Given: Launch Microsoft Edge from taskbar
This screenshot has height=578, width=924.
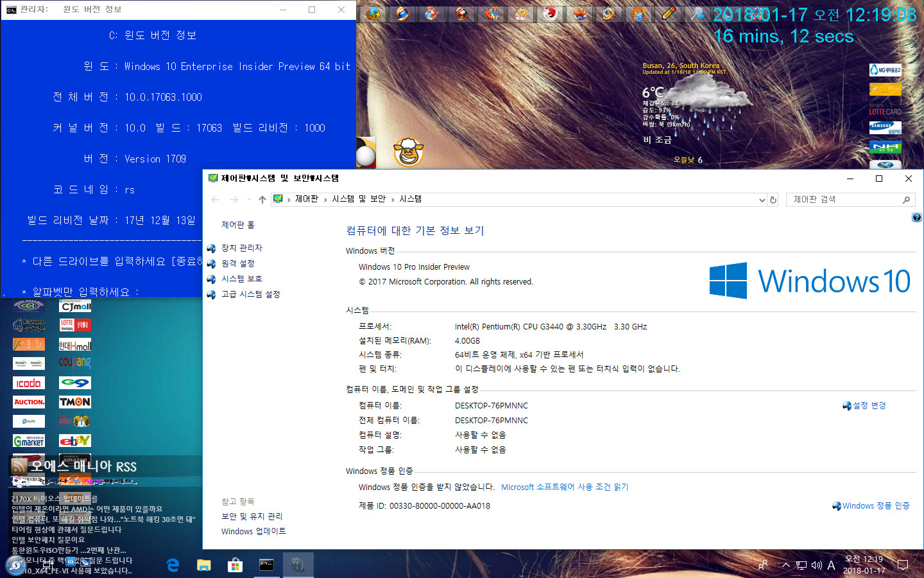Looking at the screenshot, I should click(173, 565).
